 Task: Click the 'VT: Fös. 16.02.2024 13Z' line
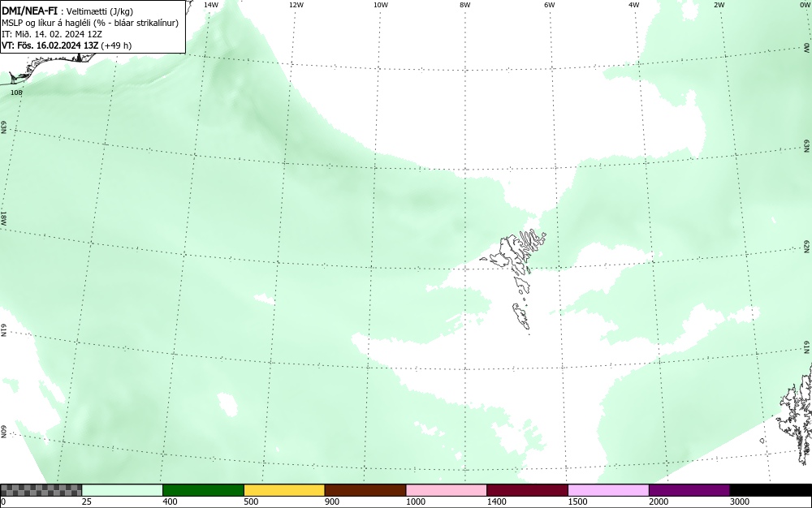(67, 45)
